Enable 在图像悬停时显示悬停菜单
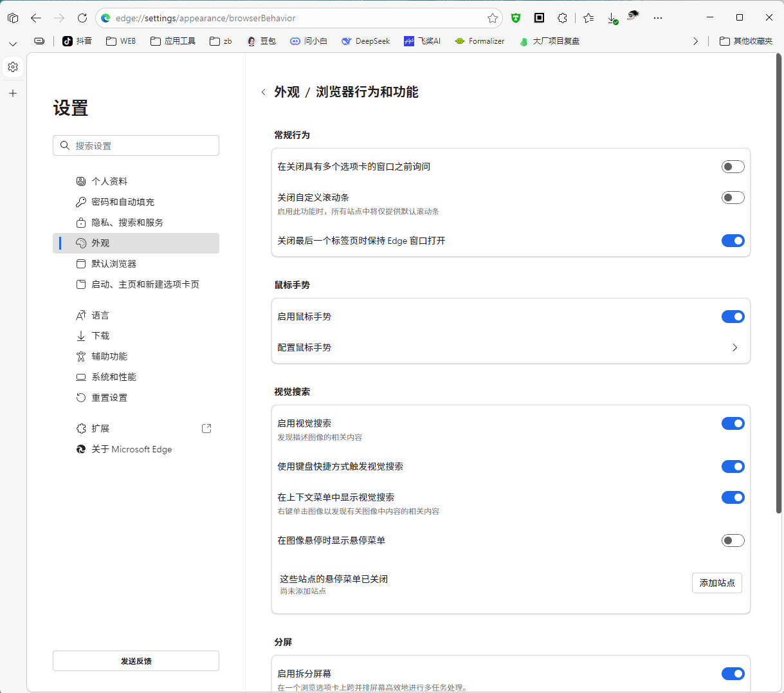The width and height of the screenshot is (784, 693). tap(733, 541)
